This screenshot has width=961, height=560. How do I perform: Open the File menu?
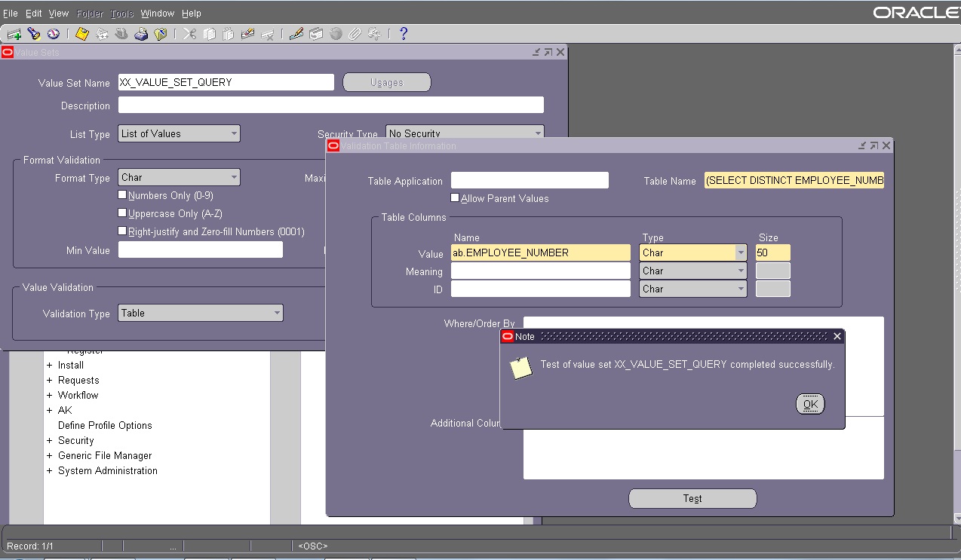pyautogui.click(x=10, y=13)
